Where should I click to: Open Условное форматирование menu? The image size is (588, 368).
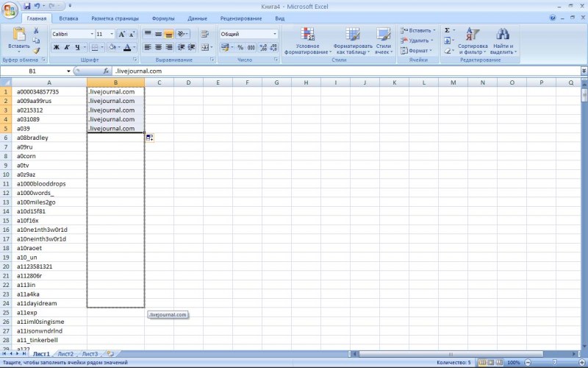(x=308, y=41)
